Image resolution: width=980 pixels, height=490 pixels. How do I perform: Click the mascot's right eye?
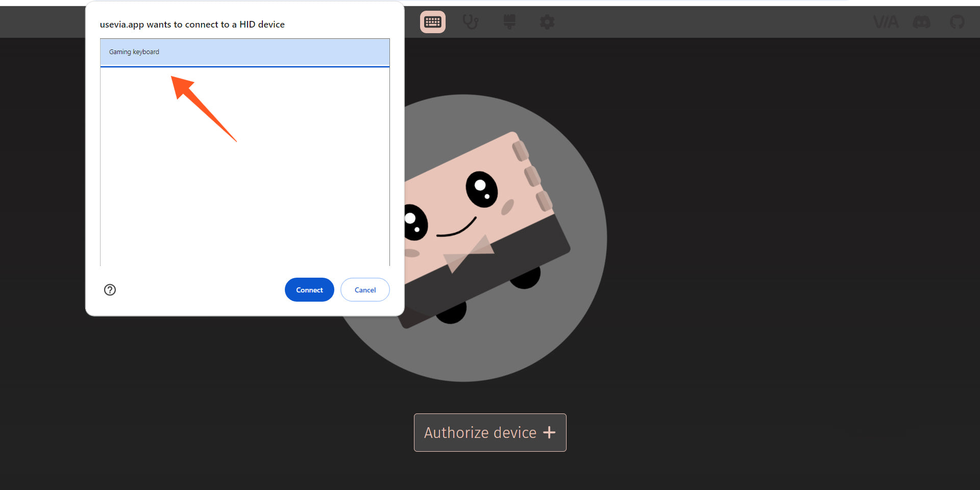(x=481, y=189)
